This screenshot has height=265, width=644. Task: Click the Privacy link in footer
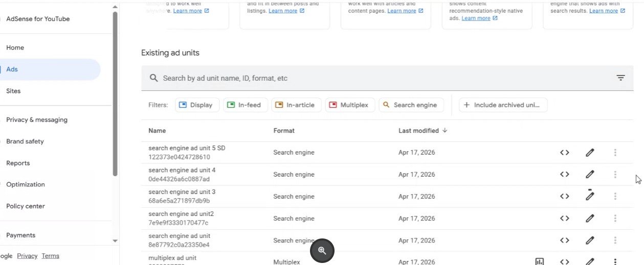pyautogui.click(x=27, y=256)
